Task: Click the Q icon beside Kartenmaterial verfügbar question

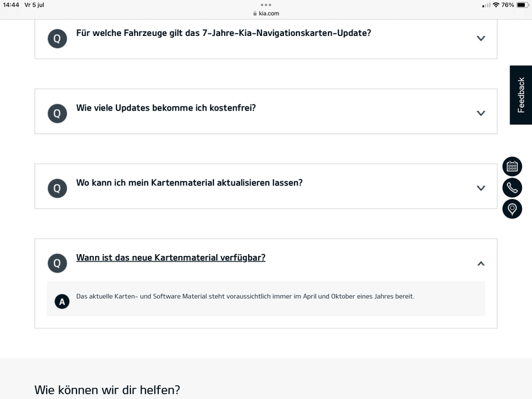Action: [x=57, y=263]
